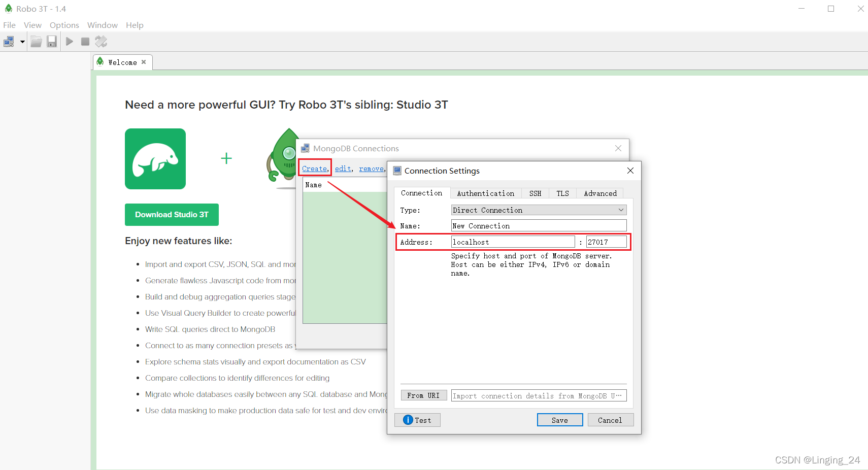
Task: Click 'Compare collections to identify differences for editing' text
Action: click(x=237, y=378)
